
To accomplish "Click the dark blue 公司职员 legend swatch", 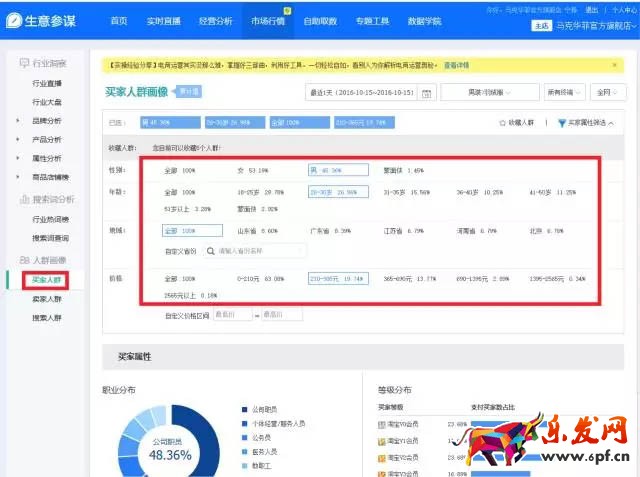I will [x=244, y=410].
